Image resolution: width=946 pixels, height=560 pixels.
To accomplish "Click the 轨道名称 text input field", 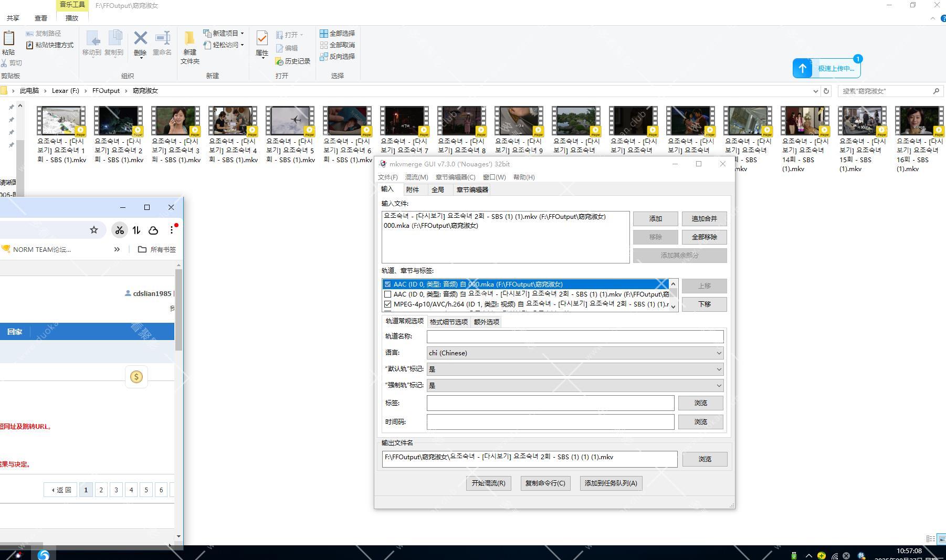I will click(x=575, y=336).
